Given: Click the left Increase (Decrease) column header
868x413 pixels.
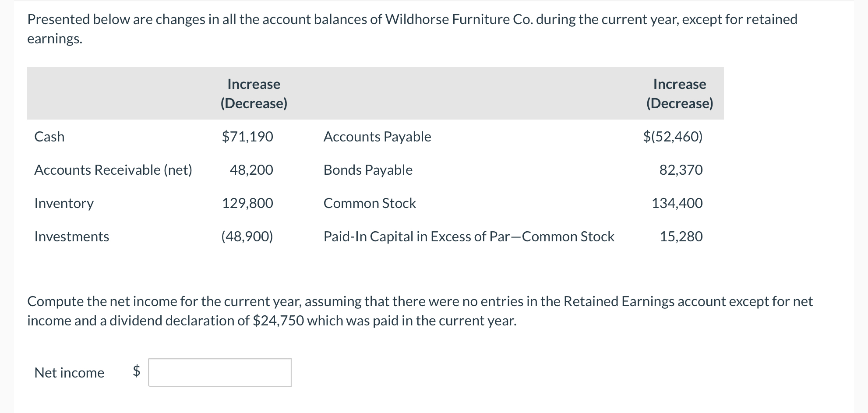Looking at the screenshot, I should coord(254,93).
